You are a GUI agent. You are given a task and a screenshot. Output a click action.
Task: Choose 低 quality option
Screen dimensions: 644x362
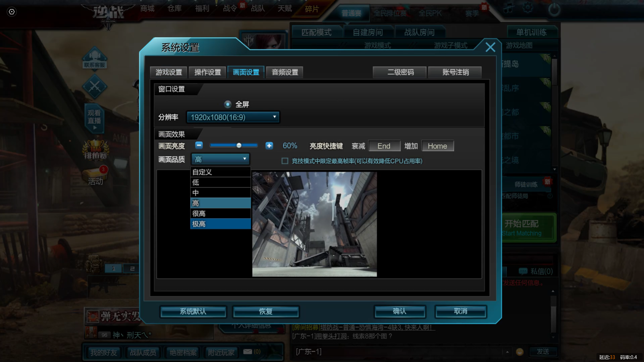(220, 182)
